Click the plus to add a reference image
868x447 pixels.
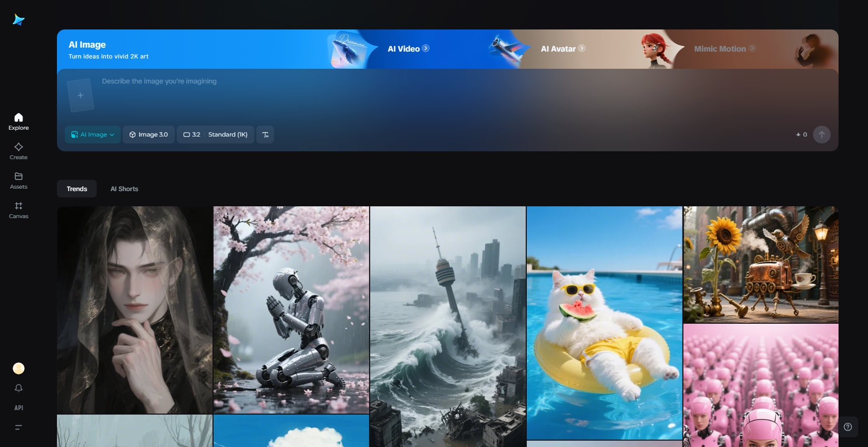coord(80,94)
